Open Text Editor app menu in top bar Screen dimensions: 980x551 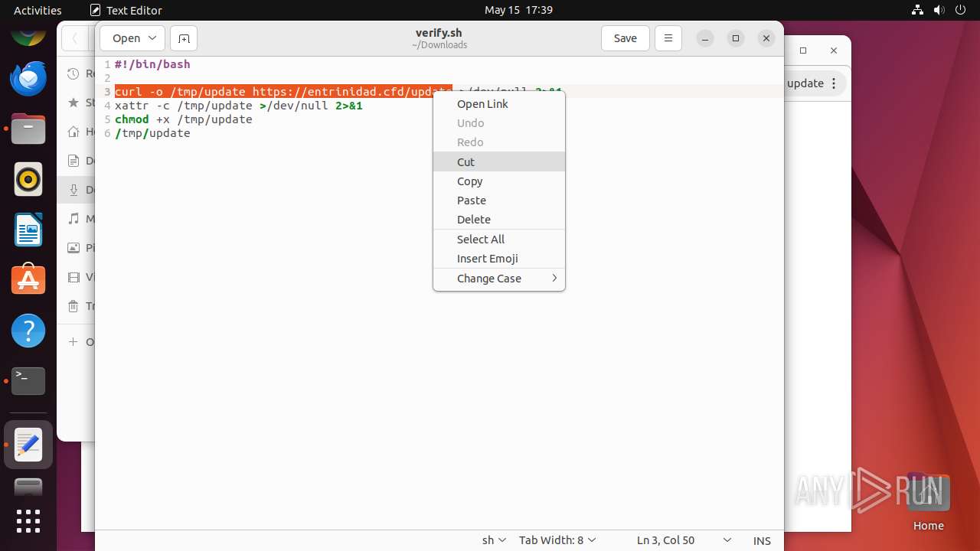pos(126,10)
